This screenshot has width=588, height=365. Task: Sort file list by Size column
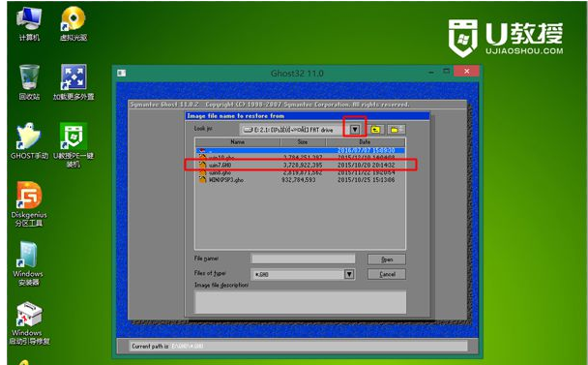pyautogui.click(x=303, y=142)
